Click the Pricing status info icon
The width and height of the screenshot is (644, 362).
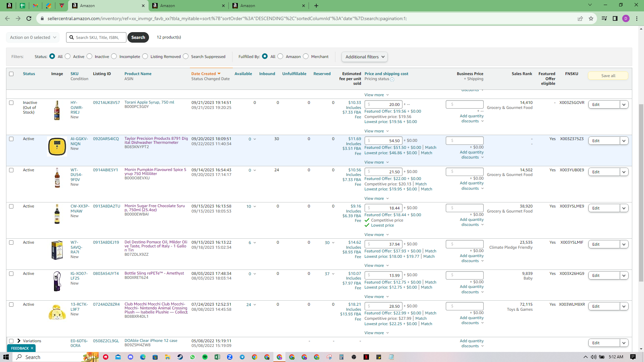click(x=392, y=79)
